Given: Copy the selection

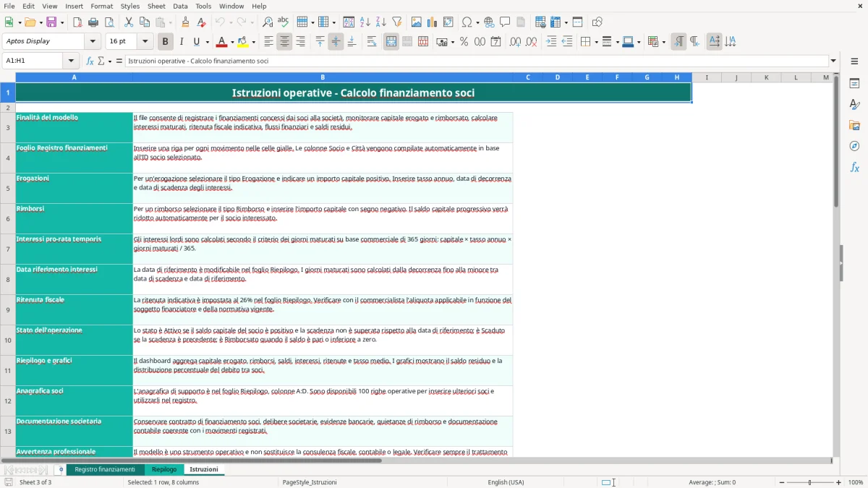Looking at the screenshot, I should (145, 22).
